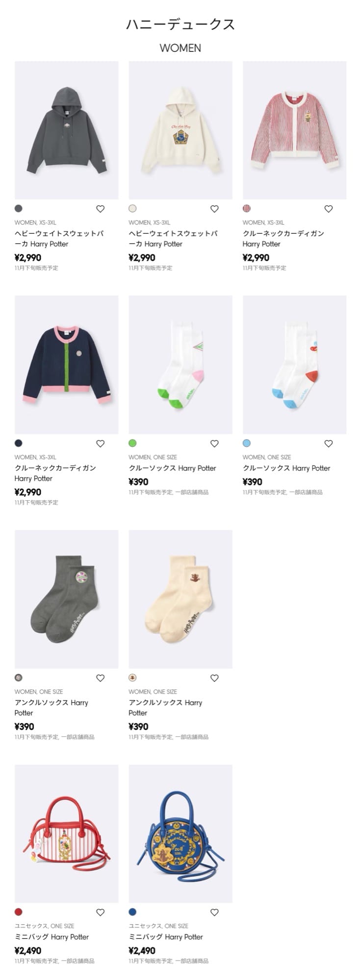The height and width of the screenshot is (980, 362).
Task: Open red ミニバッグ Harry Potter title link
Action: click(52, 937)
